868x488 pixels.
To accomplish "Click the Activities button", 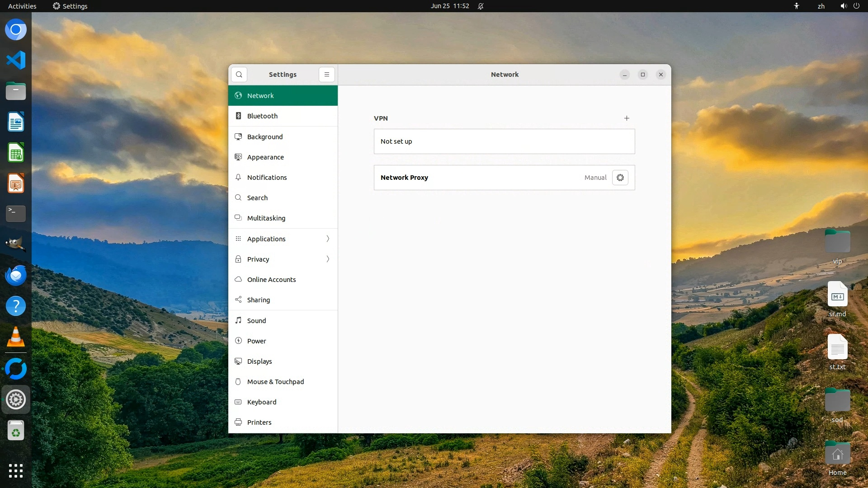I will (x=22, y=6).
